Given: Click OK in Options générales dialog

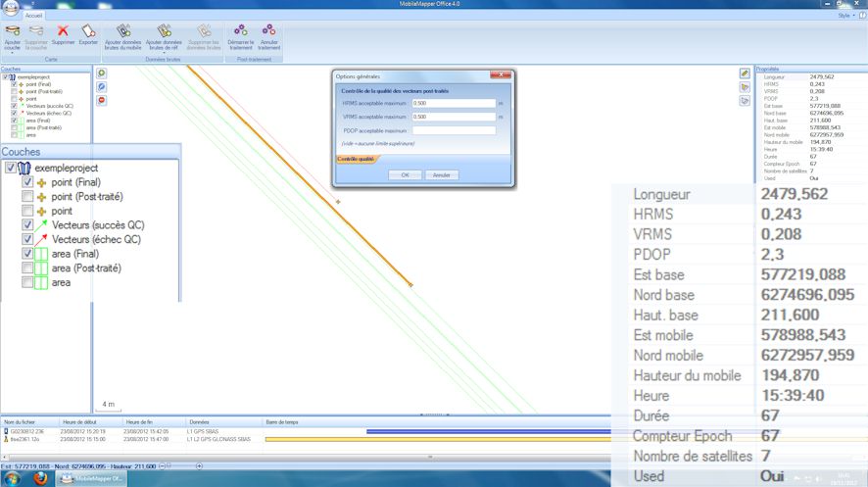Looking at the screenshot, I should click(x=406, y=174).
